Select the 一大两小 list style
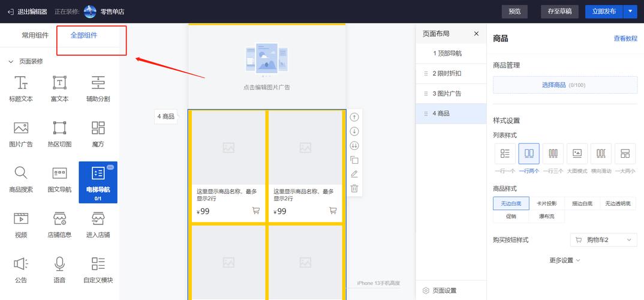 point(625,154)
